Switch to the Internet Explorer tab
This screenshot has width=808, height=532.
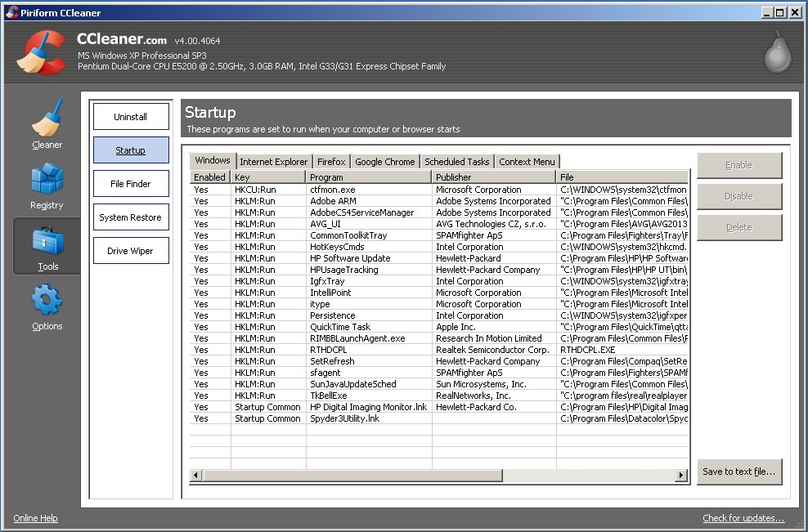tap(274, 162)
